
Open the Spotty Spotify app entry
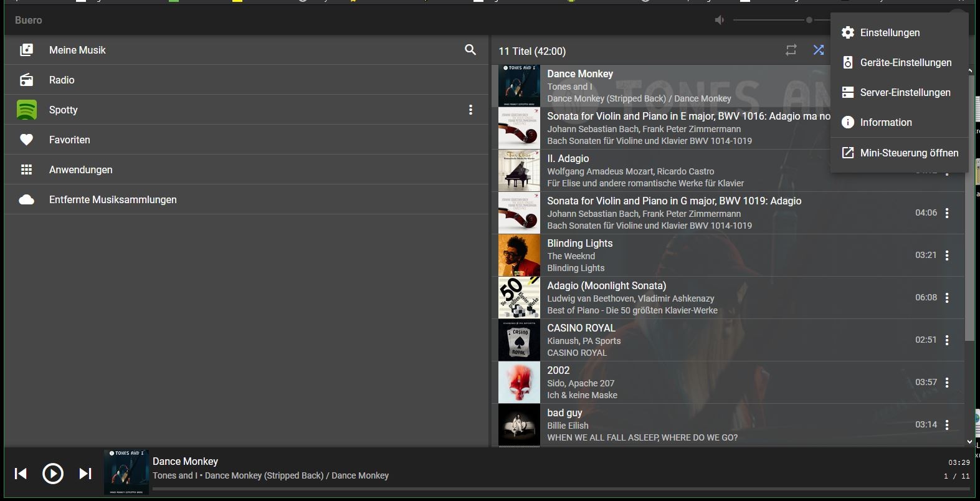64,110
